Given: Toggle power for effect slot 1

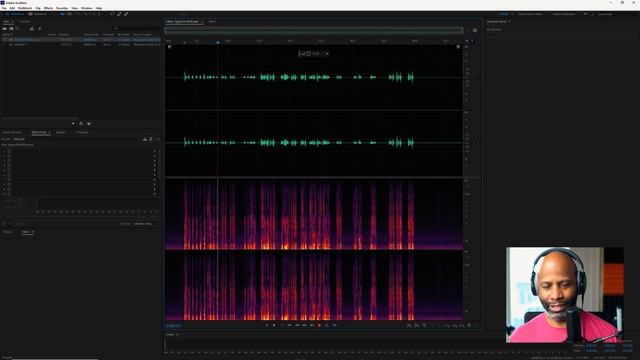Looking at the screenshot, I should (x=9, y=151).
